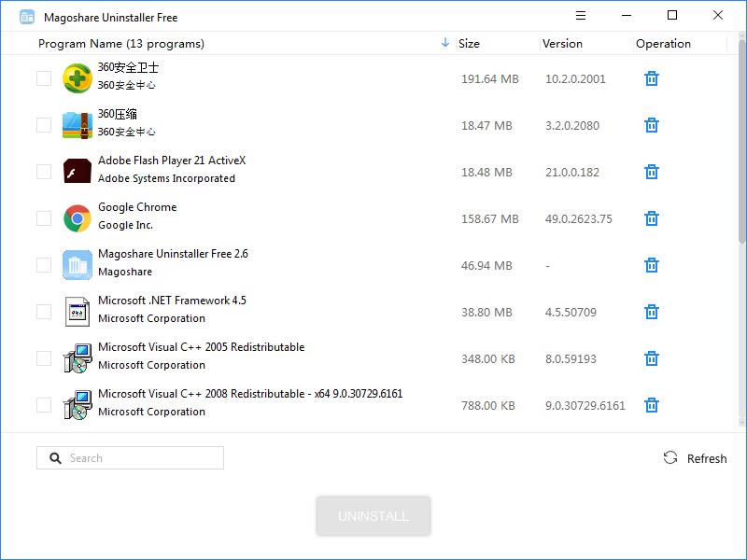Check the Google Chrome checkbox
747x560 pixels.
44,218
